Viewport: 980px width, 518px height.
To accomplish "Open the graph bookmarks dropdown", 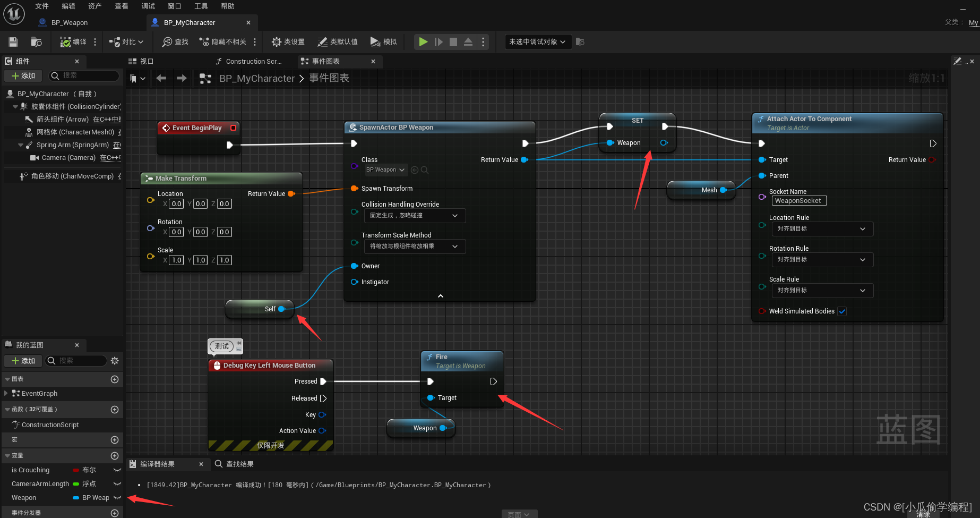I will click(x=137, y=79).
